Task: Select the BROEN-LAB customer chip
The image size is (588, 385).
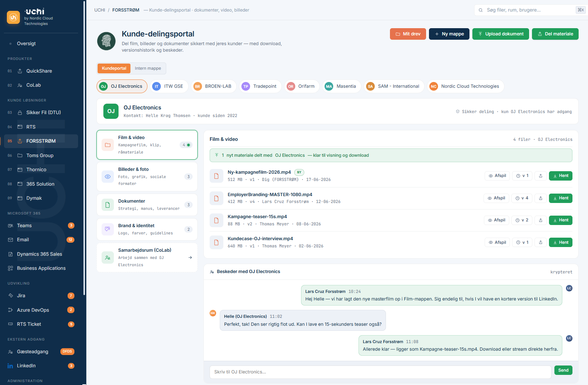Action: 214,86
